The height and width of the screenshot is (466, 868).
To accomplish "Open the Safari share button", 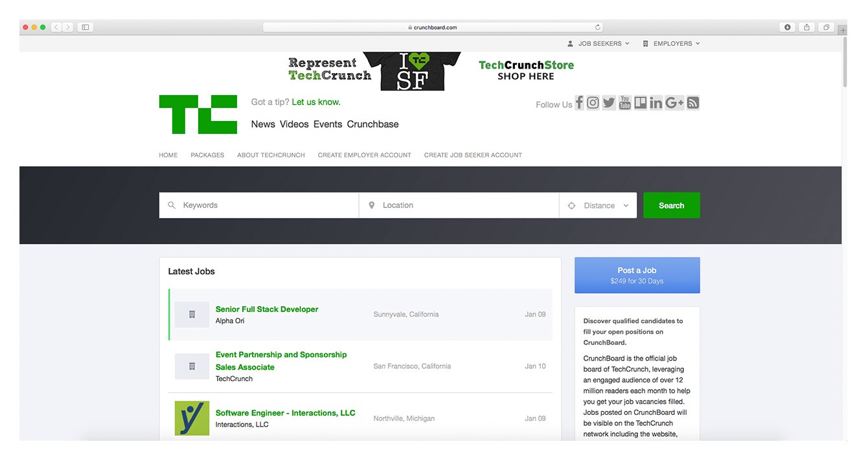I will click(x=807, y=27).
